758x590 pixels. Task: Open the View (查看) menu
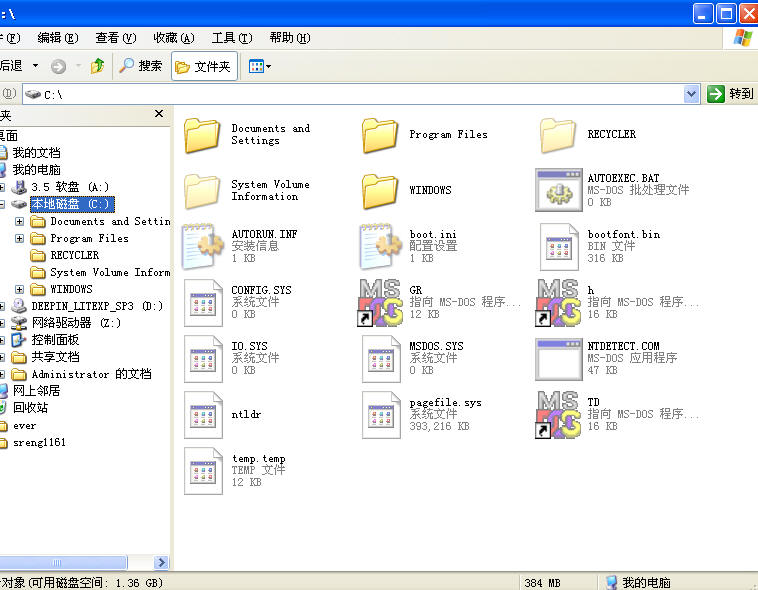[x=116, y=38]
